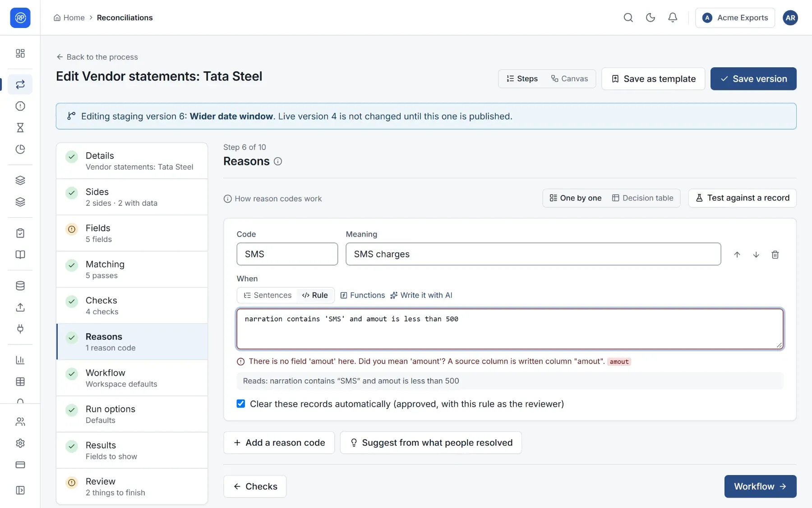Screen dimensions: 812x508
Task: Go to the Details step
Action: click(132, 161)
